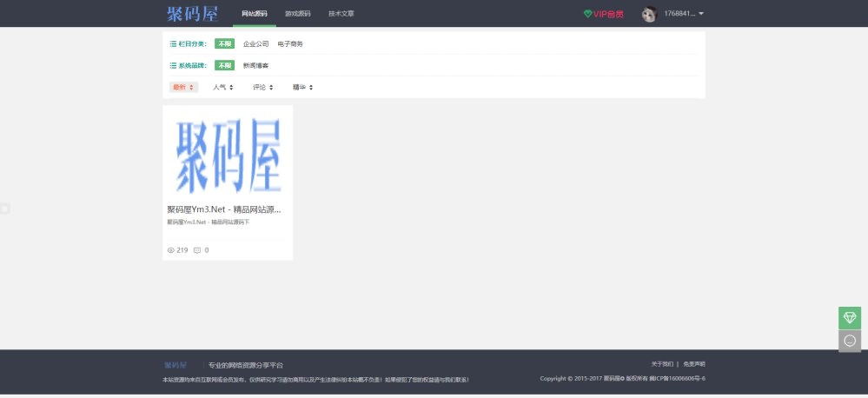The width and height of the screenshot is (868, 398).
Task: Click the comment bubble icon on card
Action: pos(197,250)
